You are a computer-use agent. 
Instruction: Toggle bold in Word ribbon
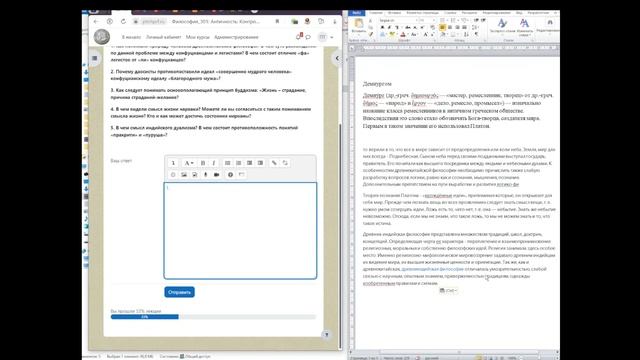382,27
